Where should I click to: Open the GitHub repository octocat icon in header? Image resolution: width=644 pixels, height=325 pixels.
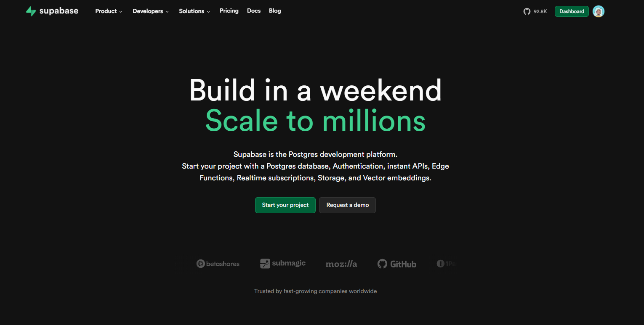pos(527,11)
